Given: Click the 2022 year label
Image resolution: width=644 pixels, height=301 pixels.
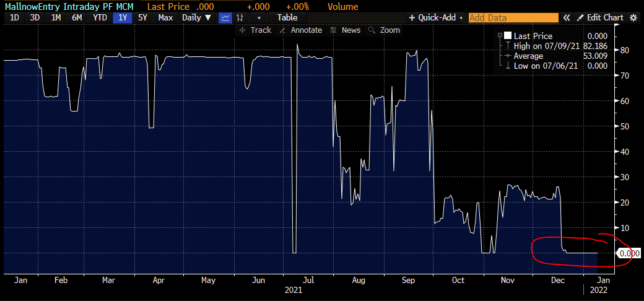Looking at the screenshot, I should click(599, 290).
